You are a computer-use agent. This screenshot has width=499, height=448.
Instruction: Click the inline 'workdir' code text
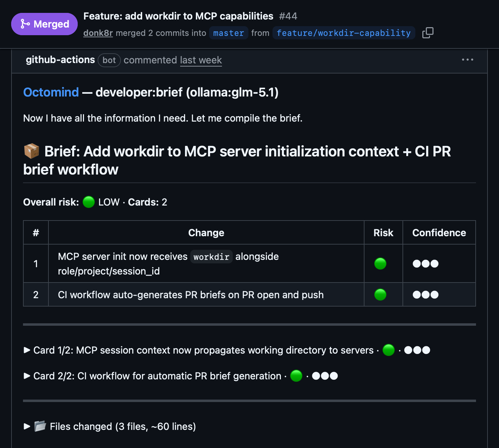pos(211,257)
